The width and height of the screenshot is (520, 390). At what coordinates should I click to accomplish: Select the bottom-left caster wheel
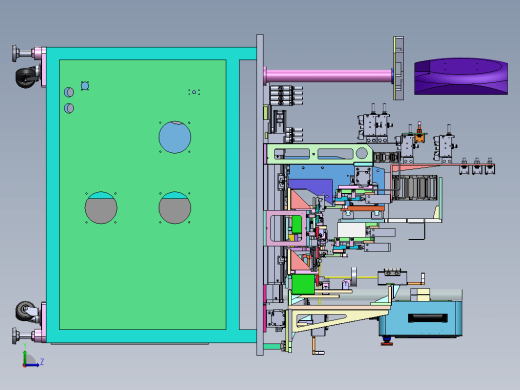[x=26, y=312]
